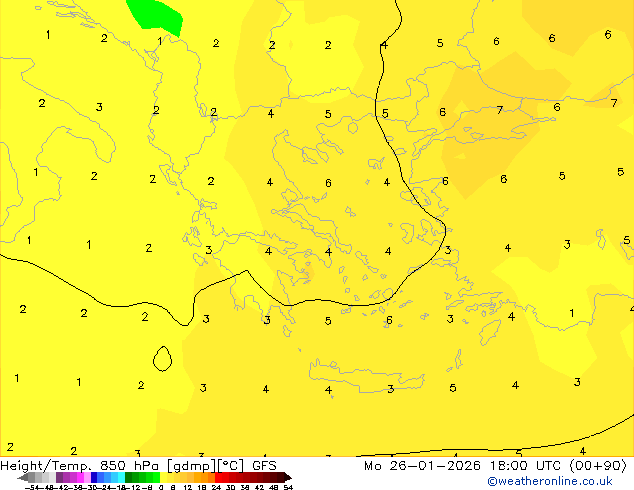Pick the bright red legend swatch above 24

(x=218, y=477)
